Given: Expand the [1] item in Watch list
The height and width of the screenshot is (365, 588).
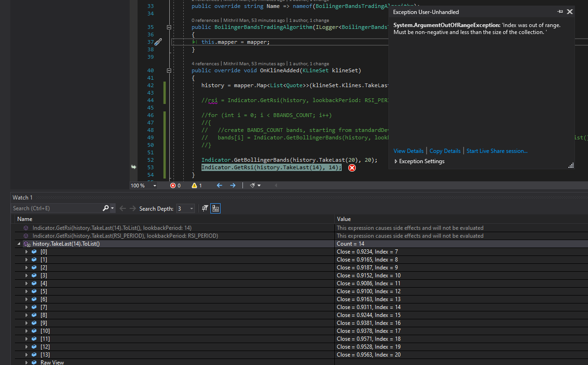Looking at the screenshot, I should pos(27,260).
